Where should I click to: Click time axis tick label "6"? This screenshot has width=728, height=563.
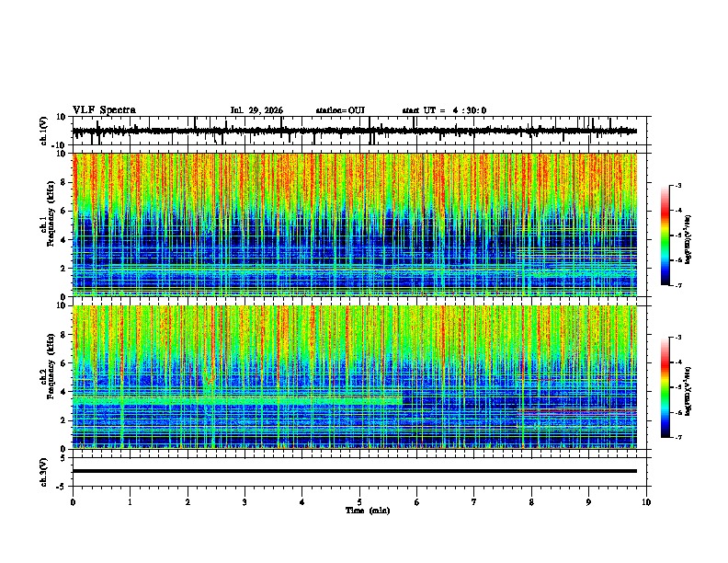[417, 502]
